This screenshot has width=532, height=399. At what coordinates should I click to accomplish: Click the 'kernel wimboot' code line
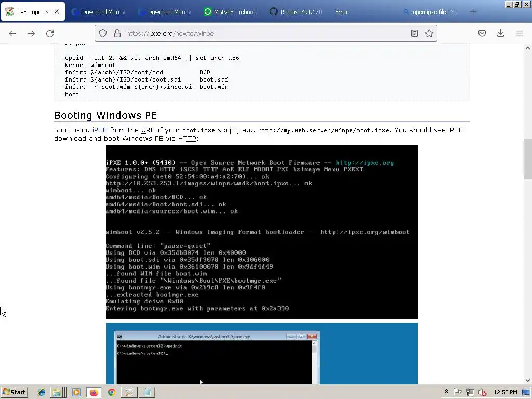[90, 65]
